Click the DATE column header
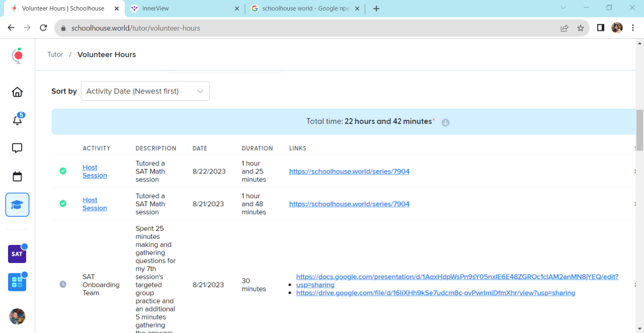This screenshot has height=333, width=644. point(200,148)
